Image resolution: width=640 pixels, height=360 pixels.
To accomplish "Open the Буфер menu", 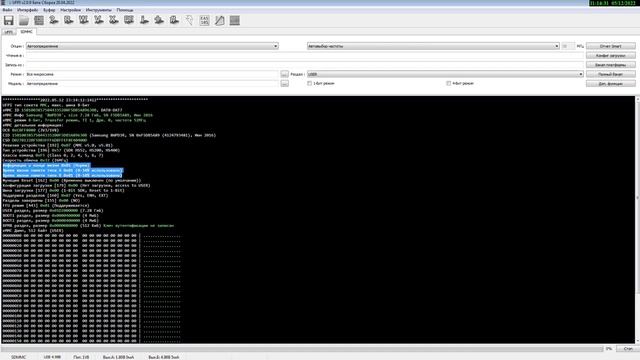I will pyautogui.click(x=49, y=10).
